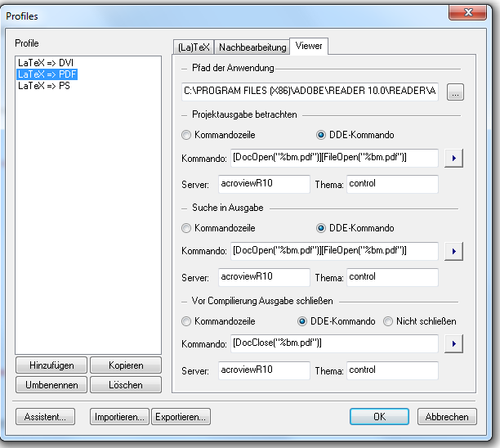This screenshot has height=448, width=500.
Task: Choose Nicht schließen radio option
Action: [389, 321]
